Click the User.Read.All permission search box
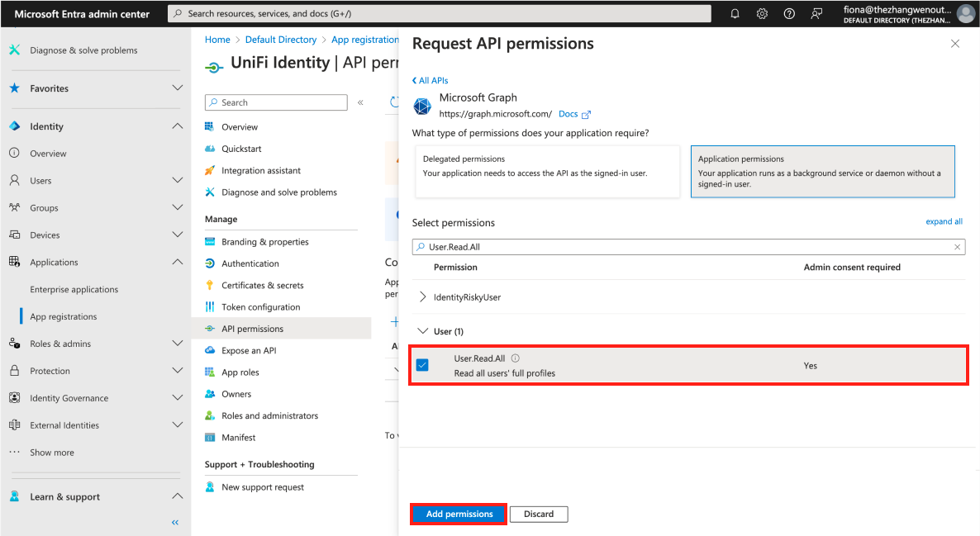The width and height of the screenshot is (980, 536). tap(689, 247)
